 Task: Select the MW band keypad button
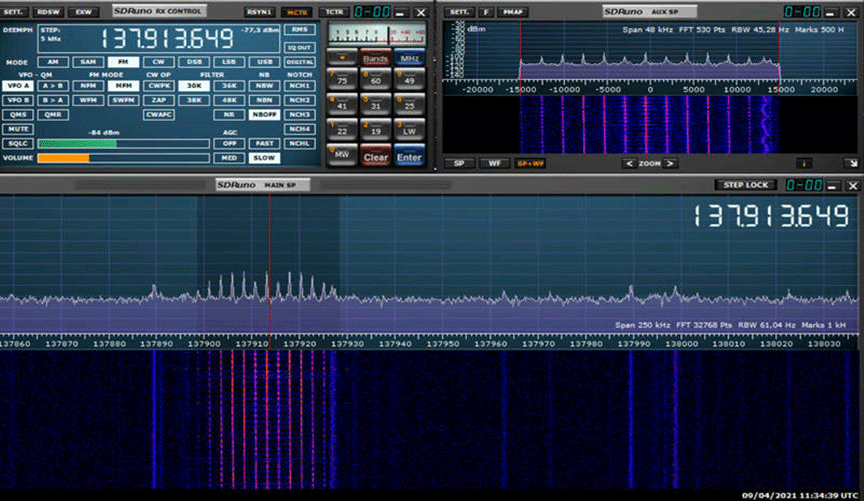(x=342, y=155)
